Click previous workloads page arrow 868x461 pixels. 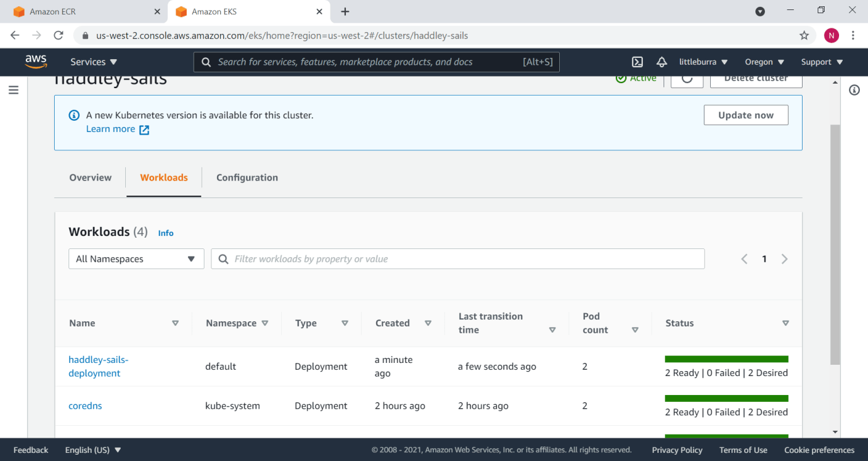pos(744,259)
